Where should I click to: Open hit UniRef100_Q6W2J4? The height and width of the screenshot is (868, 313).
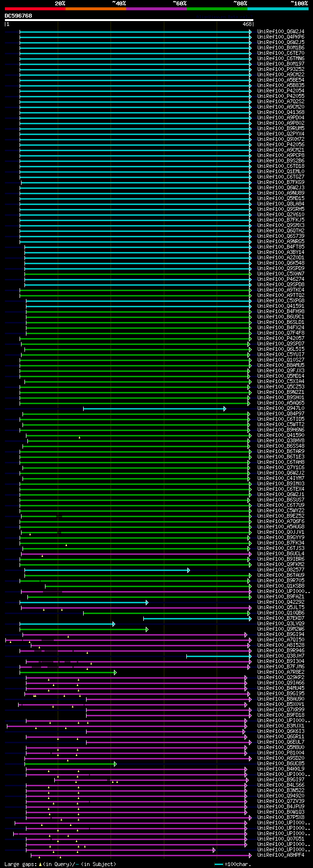(x=281, y=31)
